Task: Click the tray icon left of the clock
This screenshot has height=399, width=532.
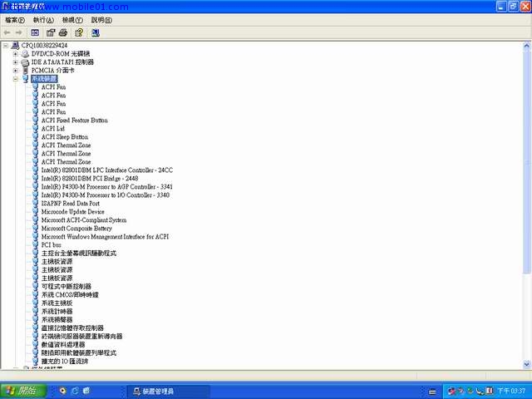Action: point(489,392)
